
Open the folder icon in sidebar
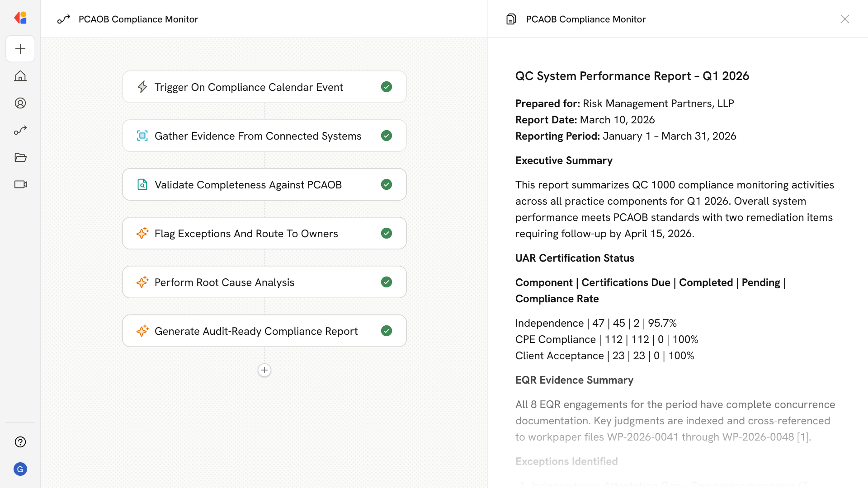coord(20,157)
